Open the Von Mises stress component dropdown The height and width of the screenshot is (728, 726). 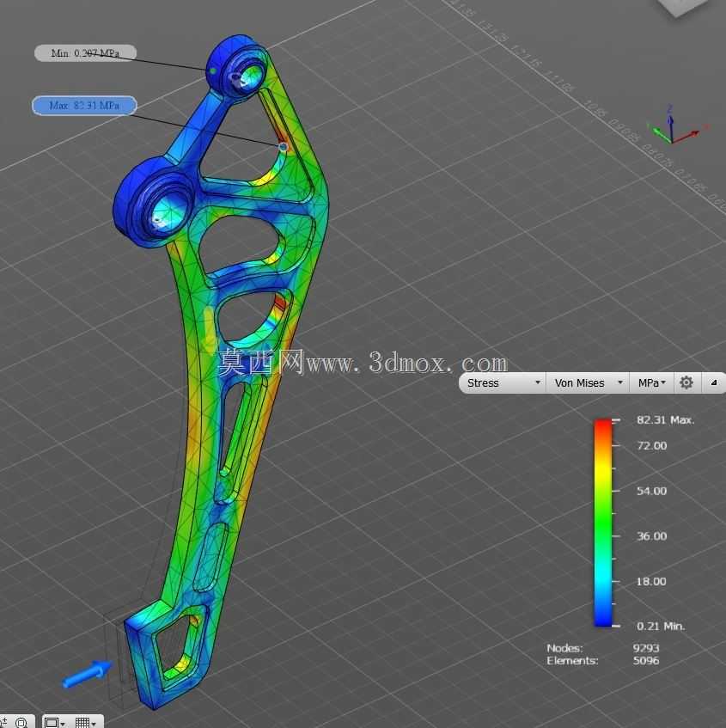pos(588,383)
